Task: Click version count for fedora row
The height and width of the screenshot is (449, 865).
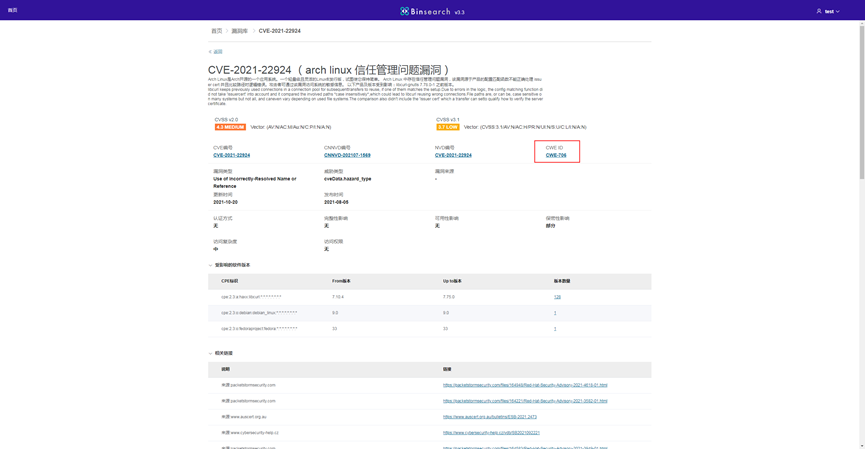Action: tap(555, 328)
